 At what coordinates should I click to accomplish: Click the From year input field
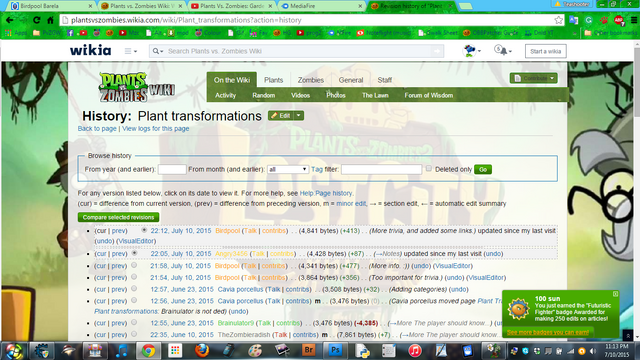click(x=172, y=169)
